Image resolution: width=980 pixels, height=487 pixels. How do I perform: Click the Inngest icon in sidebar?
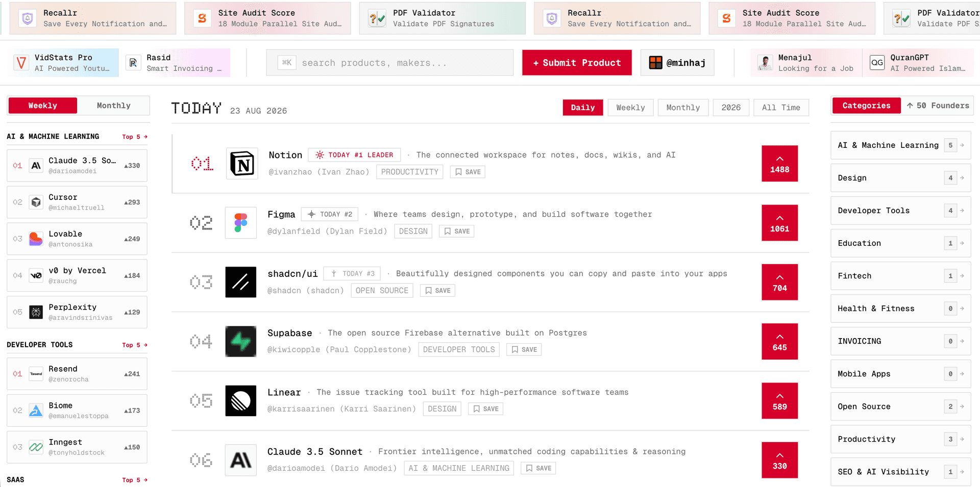36,447
